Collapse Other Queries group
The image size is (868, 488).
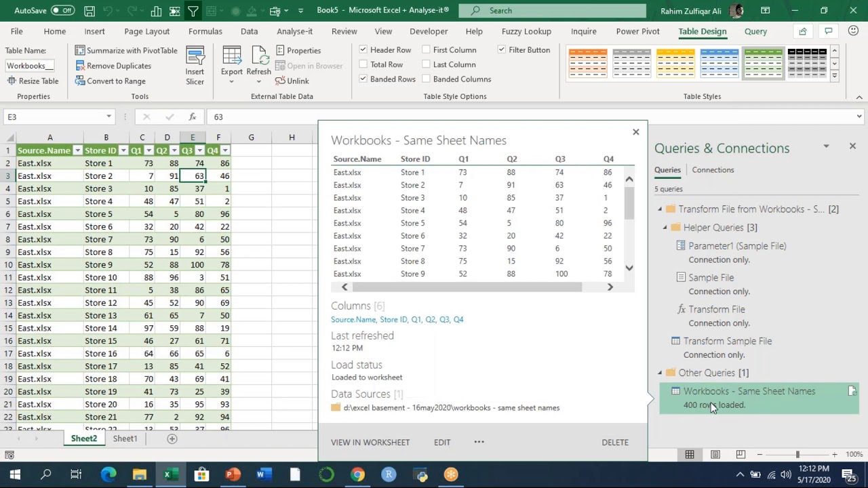pos(660,373)
